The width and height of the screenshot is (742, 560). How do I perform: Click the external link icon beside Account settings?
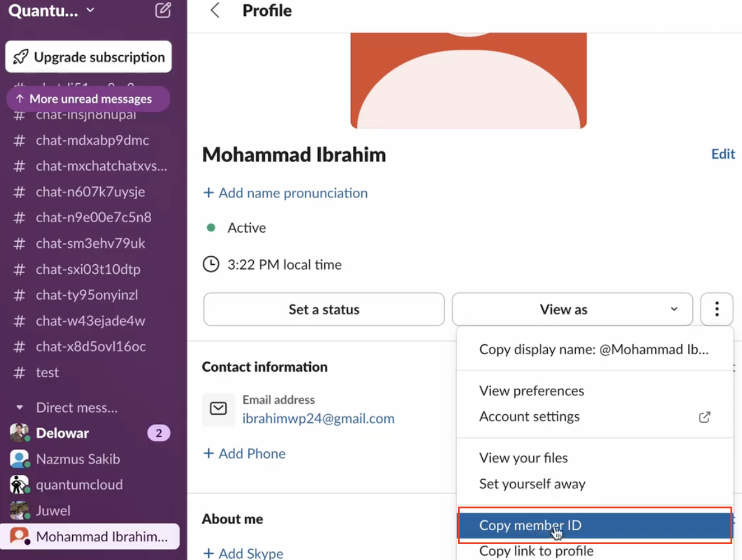pos(704,417)
